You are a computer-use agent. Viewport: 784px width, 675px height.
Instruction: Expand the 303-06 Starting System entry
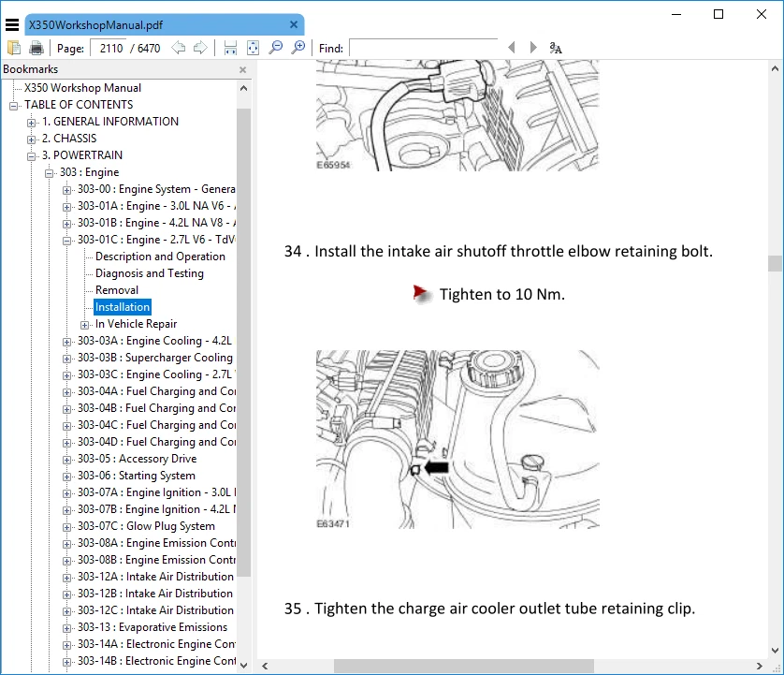pyautogui.click(x=65, y=475)
